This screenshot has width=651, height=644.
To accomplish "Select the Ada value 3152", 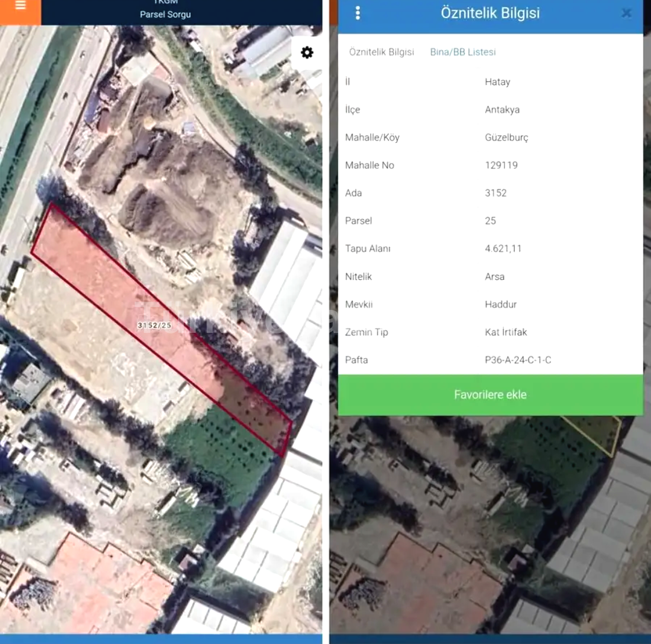I will pyautogui.click(x=495, y=193).
